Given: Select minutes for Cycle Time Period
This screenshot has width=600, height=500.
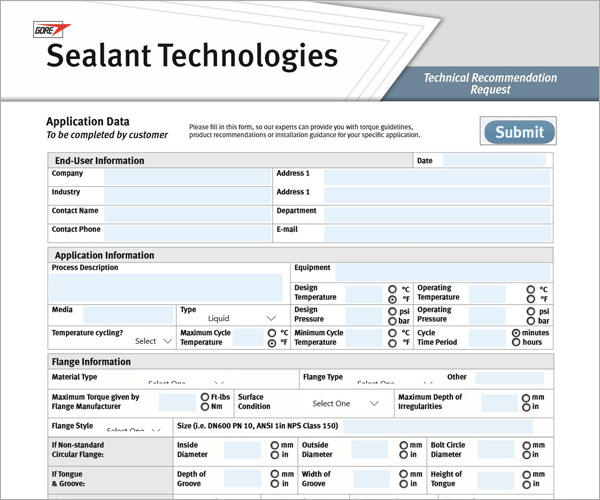Looking at the screenshot, I should point(516,333).
